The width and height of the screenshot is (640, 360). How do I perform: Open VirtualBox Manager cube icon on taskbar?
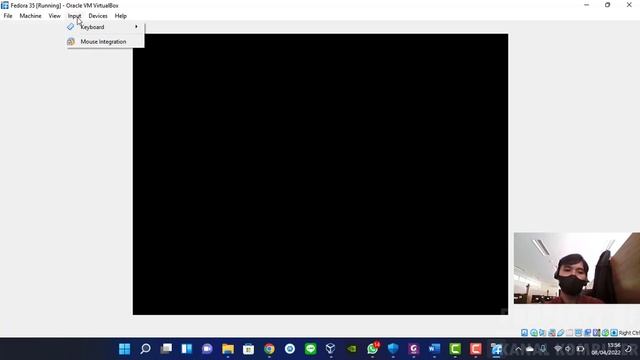pos(331,349)
